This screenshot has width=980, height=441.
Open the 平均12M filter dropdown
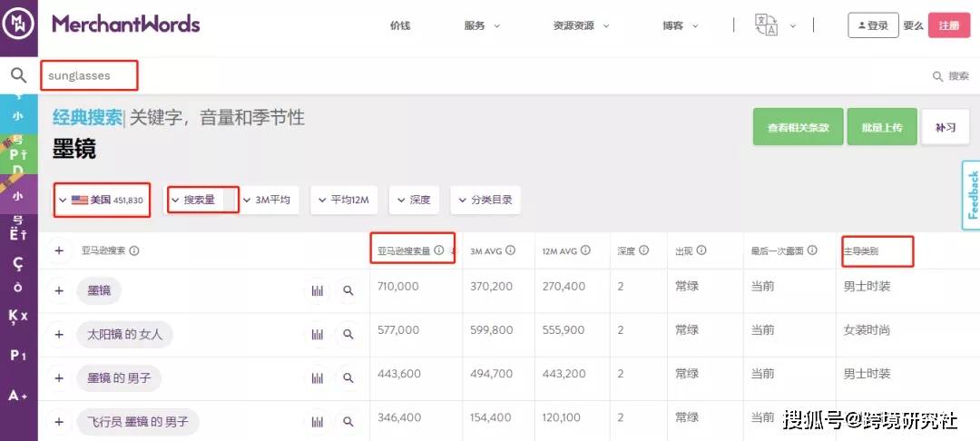coord(344,200)
